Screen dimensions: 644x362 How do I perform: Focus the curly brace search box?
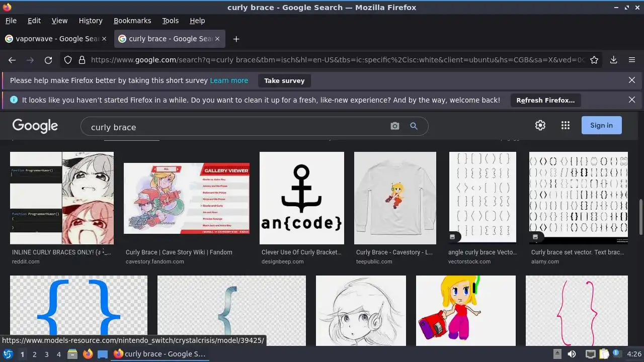pyautogui.click(x=236, y=127)
